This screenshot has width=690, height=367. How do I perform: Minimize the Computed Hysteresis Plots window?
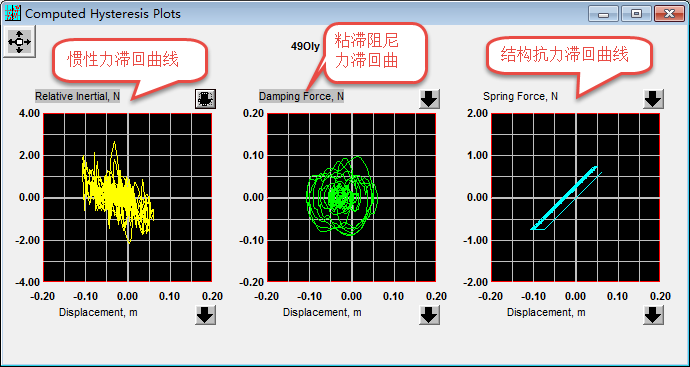click(604, 14)
